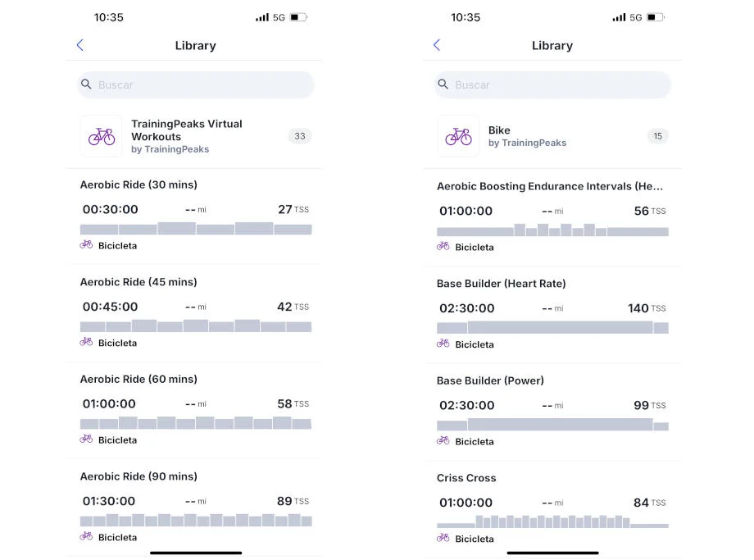Tap the bike icon under Aerobic Ride (30 mins)
The image size is (754, 560).
(x=85, y=245)
